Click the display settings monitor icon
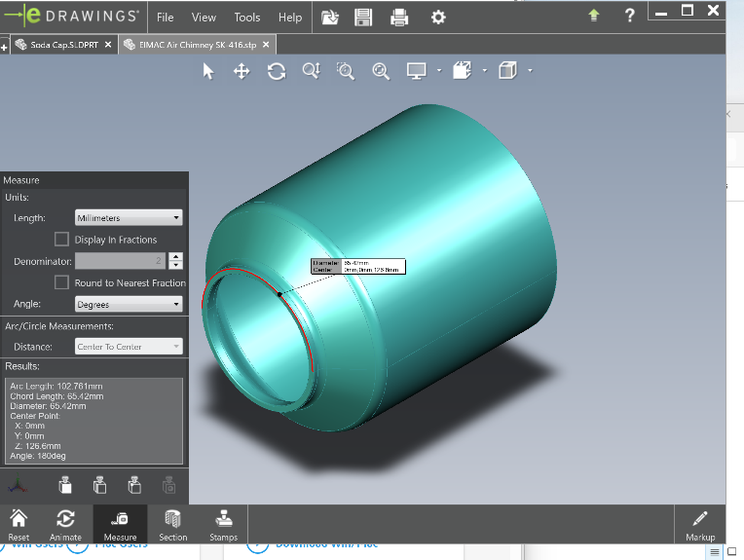744x560 pixels. point(416,71)
